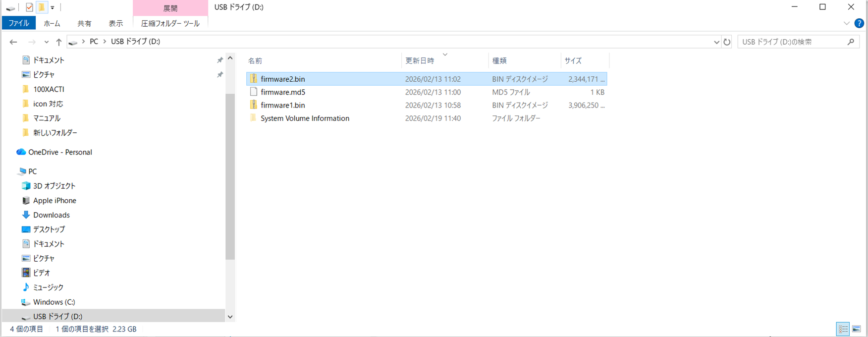Switch to Large icons view layout
Viewport: 868px width, 337px height.
(857, 329)
